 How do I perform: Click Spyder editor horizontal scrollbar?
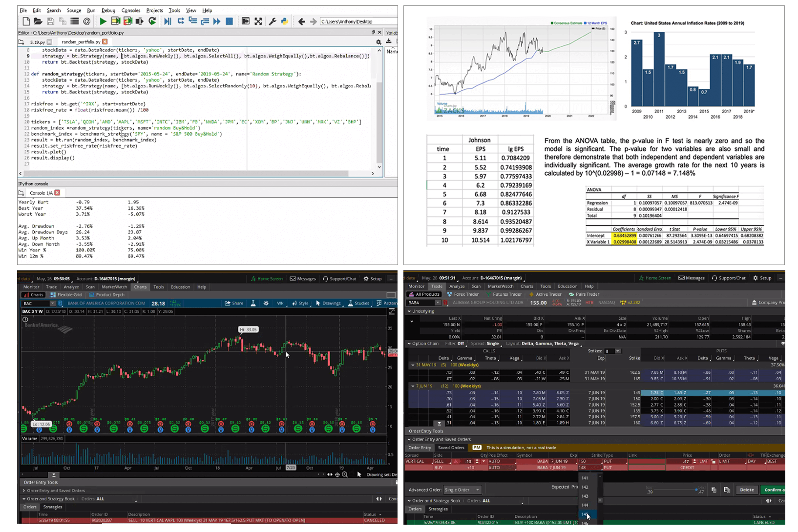pos(186,173)
